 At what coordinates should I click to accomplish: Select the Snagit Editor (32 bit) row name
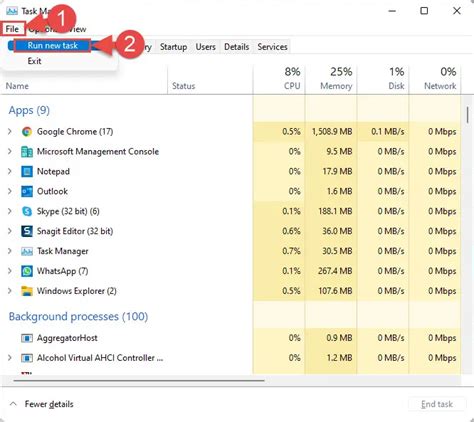click(x=75, y=231)
